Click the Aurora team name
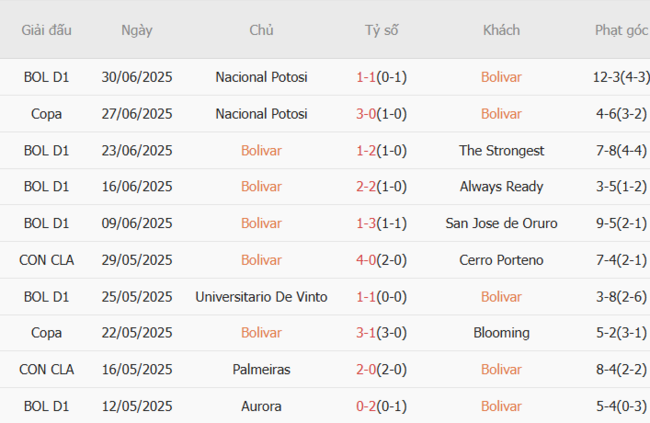Screen dimensions: 650x423 tap(261, 406)
